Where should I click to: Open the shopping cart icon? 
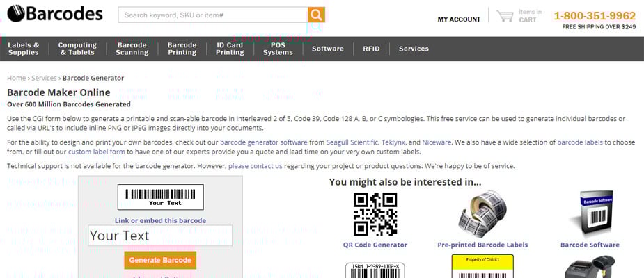(x=505, y=17)
